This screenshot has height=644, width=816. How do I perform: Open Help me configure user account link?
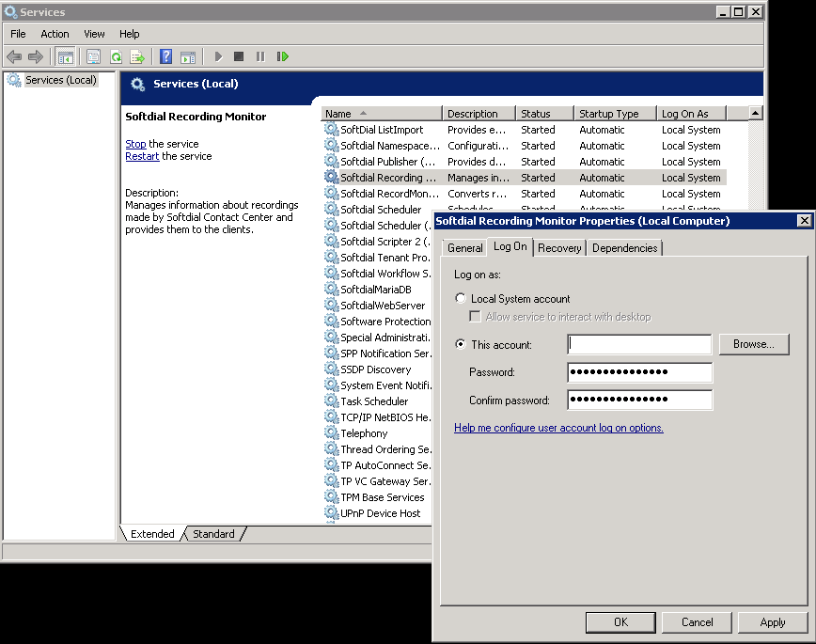[x=558, y=428]
